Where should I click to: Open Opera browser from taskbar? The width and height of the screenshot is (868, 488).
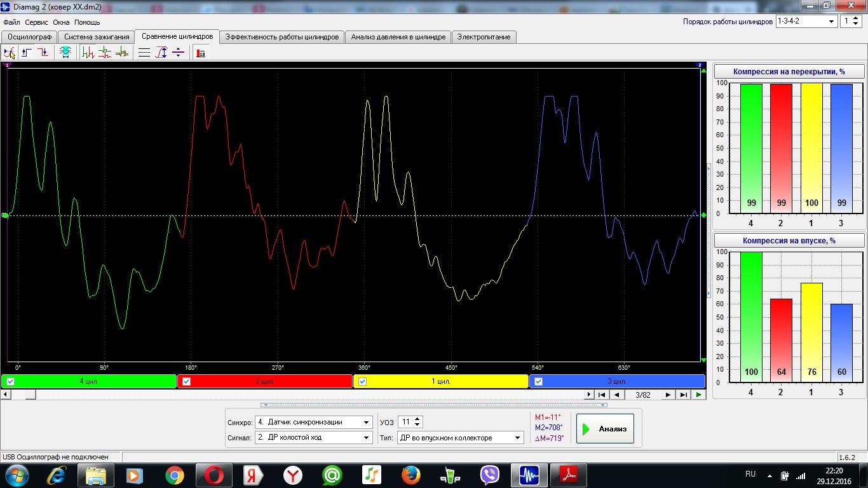[214, 475]
